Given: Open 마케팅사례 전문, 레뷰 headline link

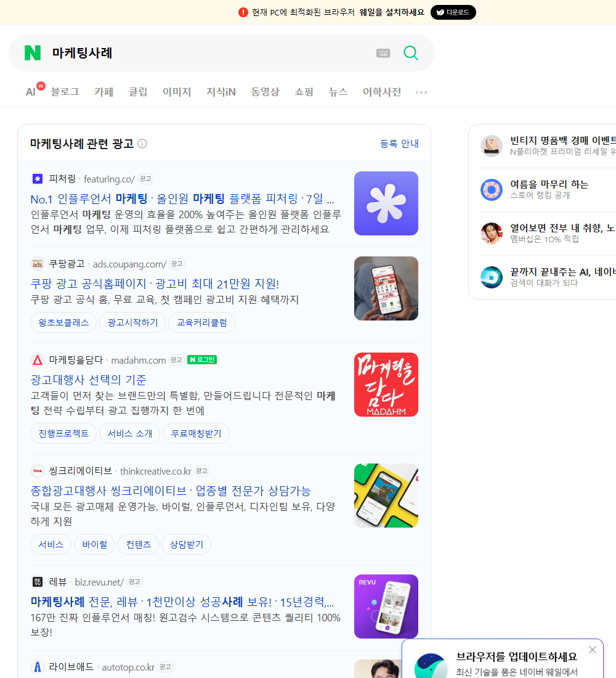Looking at the screenshot, I should [x=182, y=602].
